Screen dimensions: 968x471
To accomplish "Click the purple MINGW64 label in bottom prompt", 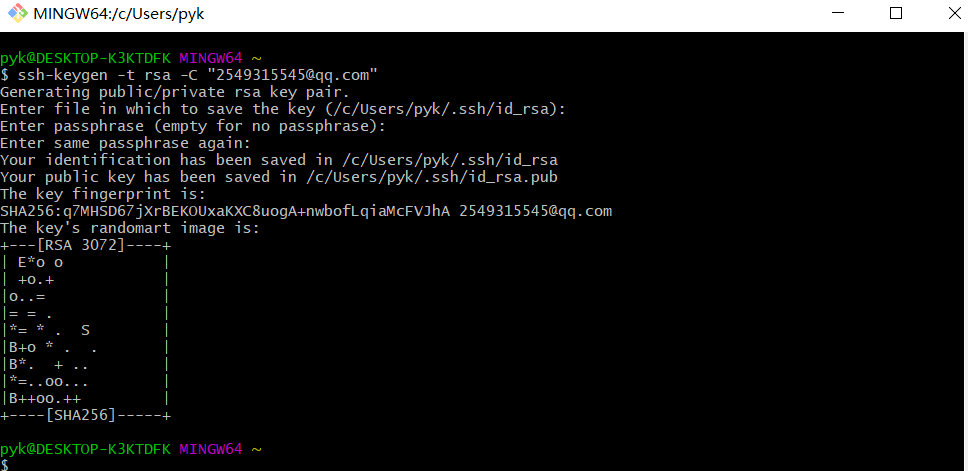I will click(211, 449).
